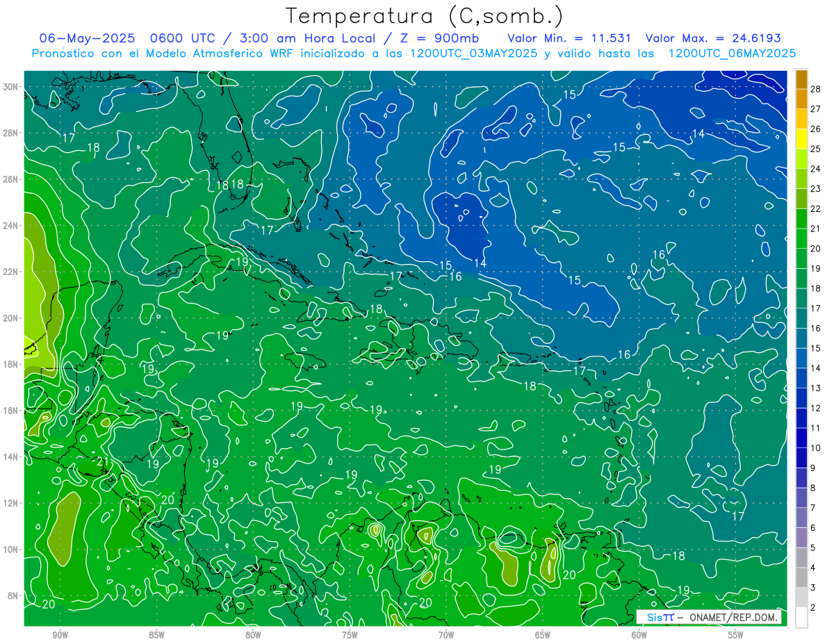Click the 90W longitude axis label
This screenshot has width=834, height=644.
click(x=60, y=635)
